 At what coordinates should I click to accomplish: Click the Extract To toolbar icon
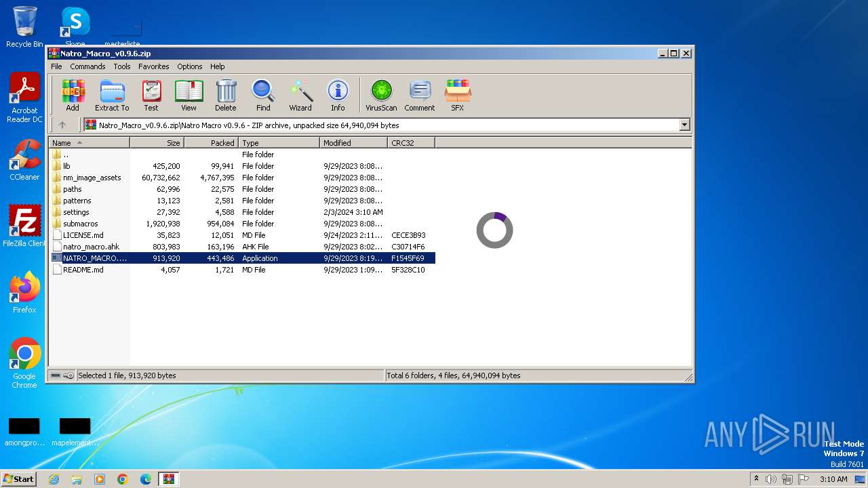(x=112, y=96)
